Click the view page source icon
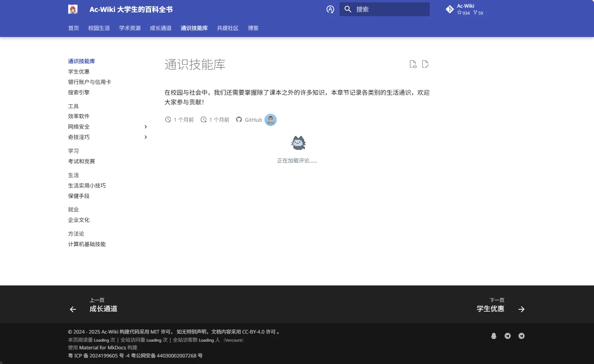Screen dimensions: 594x364 point(413,64)
